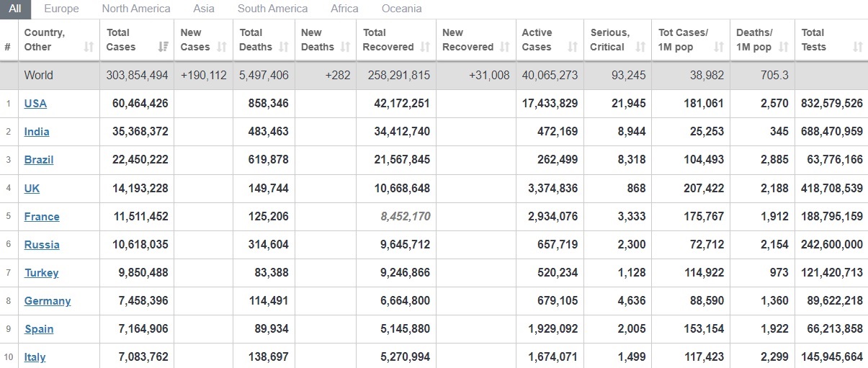Follow the Turkey link
Screen dimensions: 868x368
click(x=42, y=272)
